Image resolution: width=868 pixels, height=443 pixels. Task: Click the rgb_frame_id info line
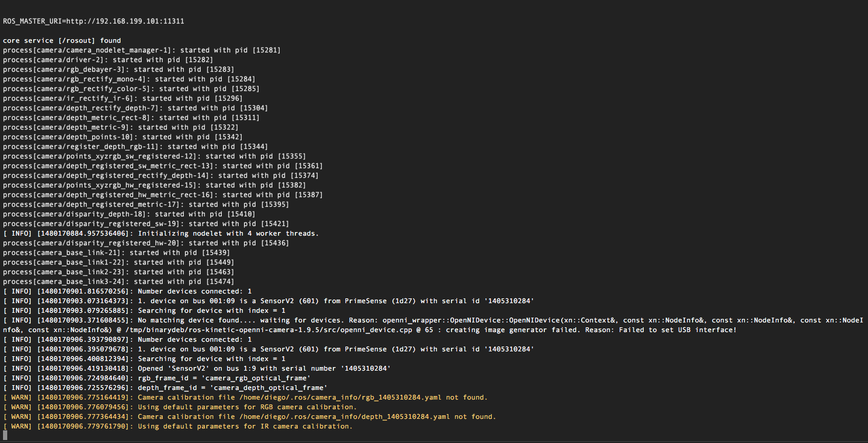[157, 378]
